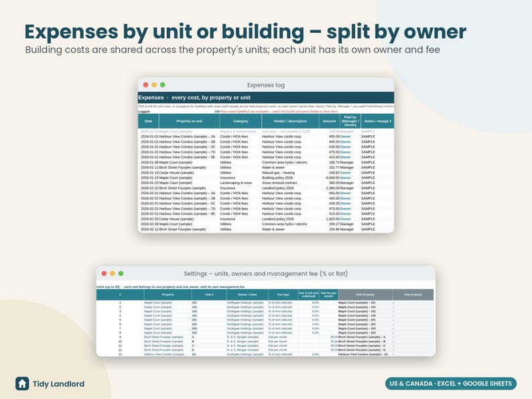Select the 'Check (auto)' column header
Screen dimensions: 532x399
[413, 295]
